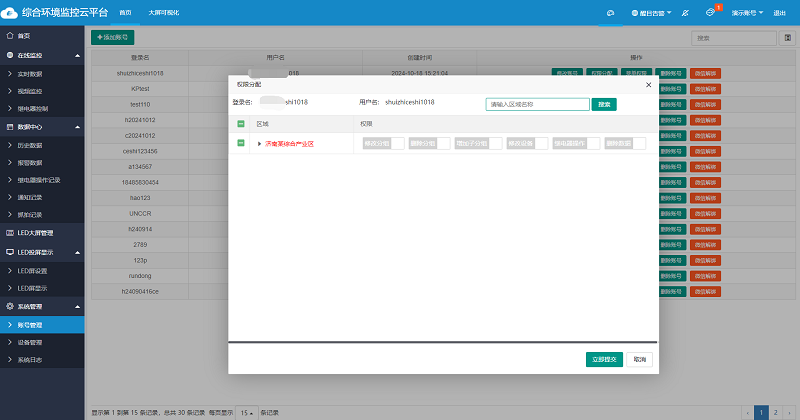The height and width of the screenshot is (420, 800).
Task: Click the muted sound icon in header
Action: pos(683,12)
